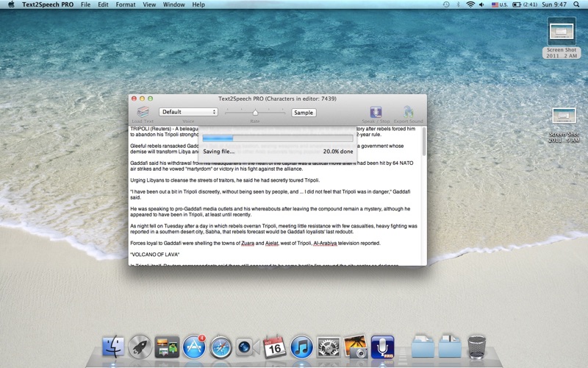This screenshot has width=588, height=368.
Task: Open the Apple menu
Action: point(11,4)
